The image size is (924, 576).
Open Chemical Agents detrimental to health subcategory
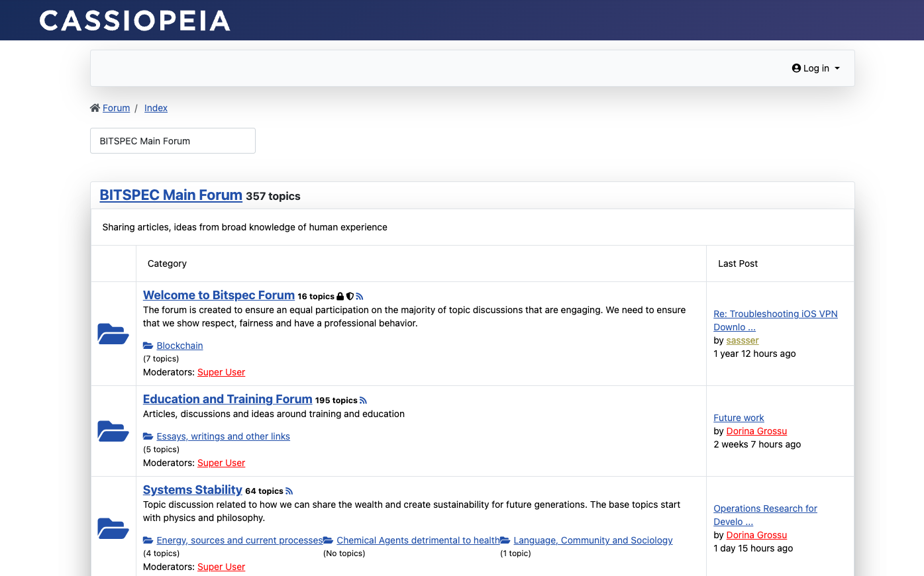tap(418, 540)
